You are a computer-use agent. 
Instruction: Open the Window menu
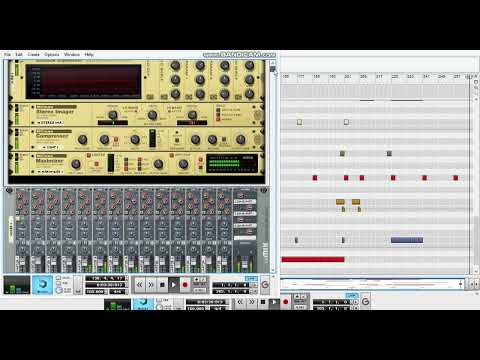[x=72, y=54]
